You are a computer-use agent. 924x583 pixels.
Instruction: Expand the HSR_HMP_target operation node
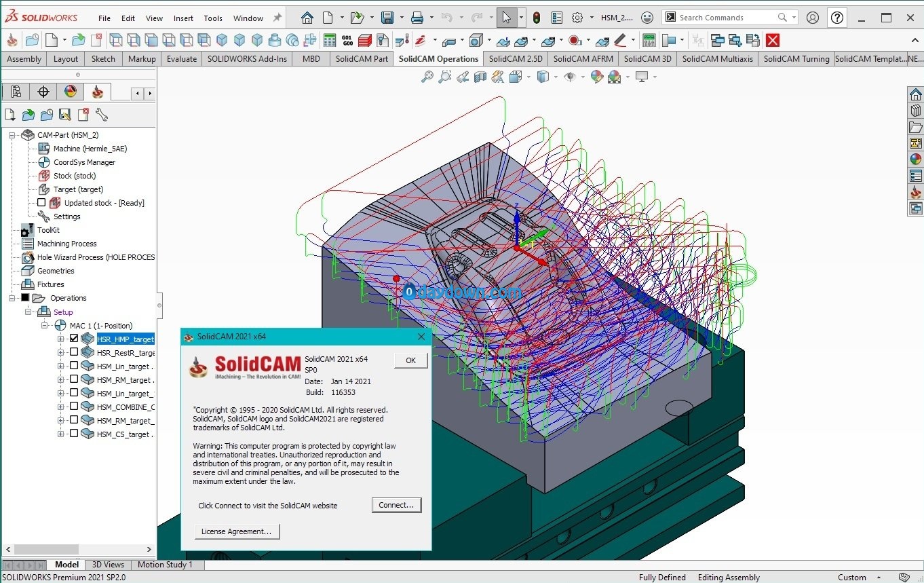point(60,339)
